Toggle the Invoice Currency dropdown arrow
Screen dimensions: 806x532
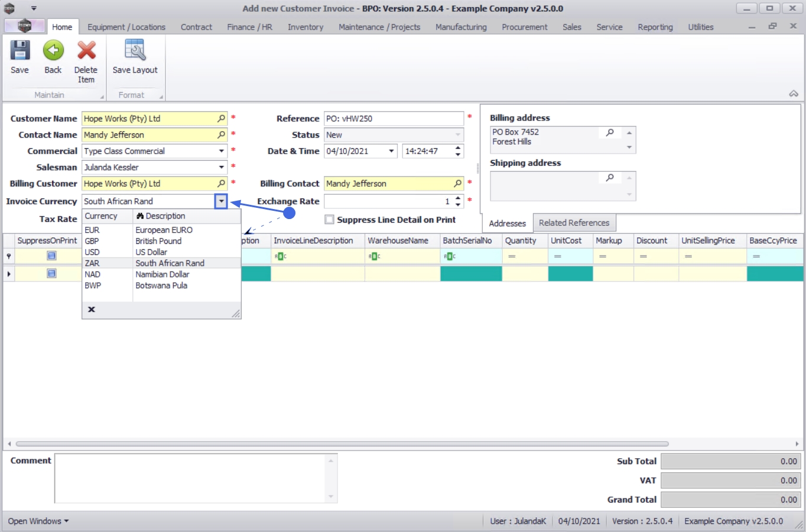point(221,201)
